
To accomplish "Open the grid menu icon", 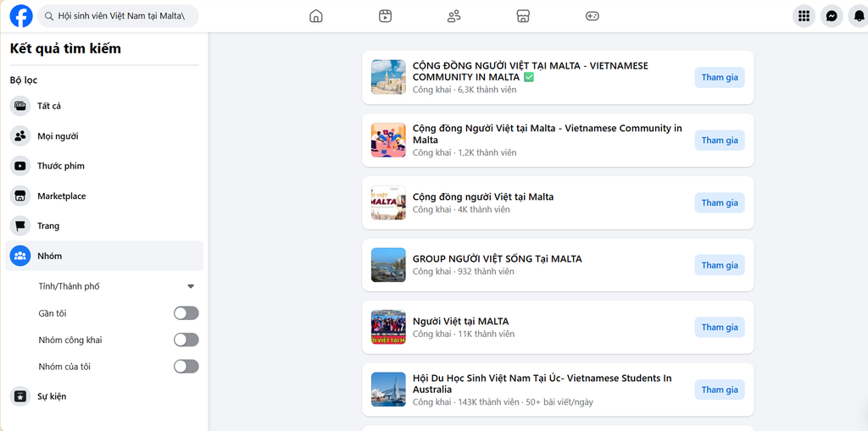I will click(804, 16).
